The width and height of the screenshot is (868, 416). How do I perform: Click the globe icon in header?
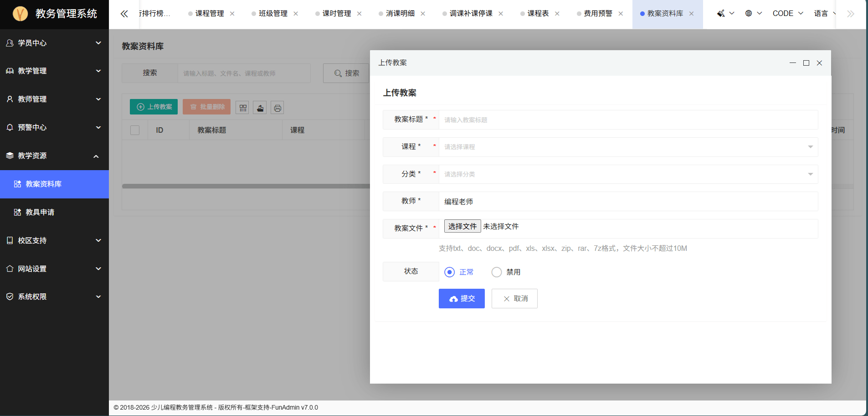coord(753,14)
